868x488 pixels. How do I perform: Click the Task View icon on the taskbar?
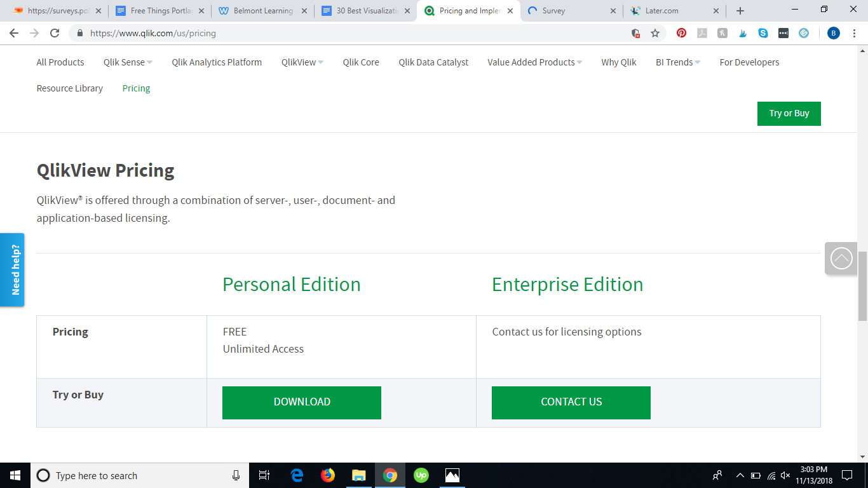click(264, 475)
